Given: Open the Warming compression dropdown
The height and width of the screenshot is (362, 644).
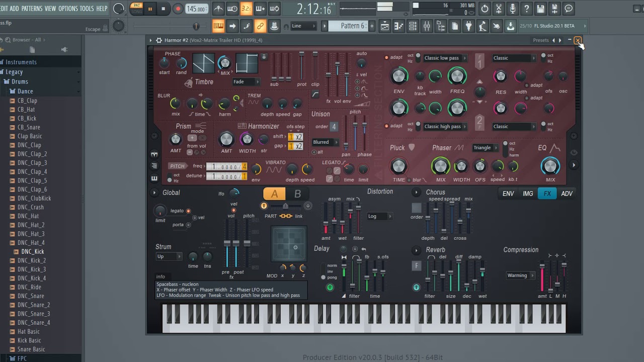Looking at the screenshot, I should pos(521,275).
